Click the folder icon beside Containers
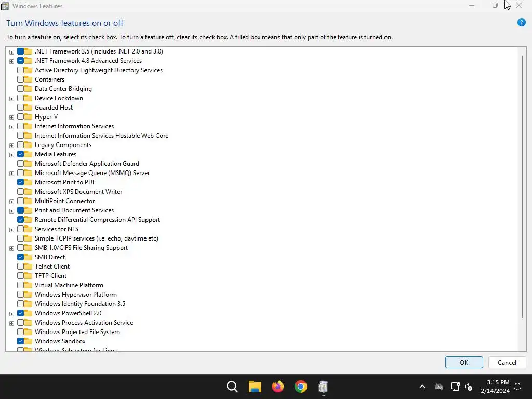The height and width of the screenshot is (399, 532). 28,79
